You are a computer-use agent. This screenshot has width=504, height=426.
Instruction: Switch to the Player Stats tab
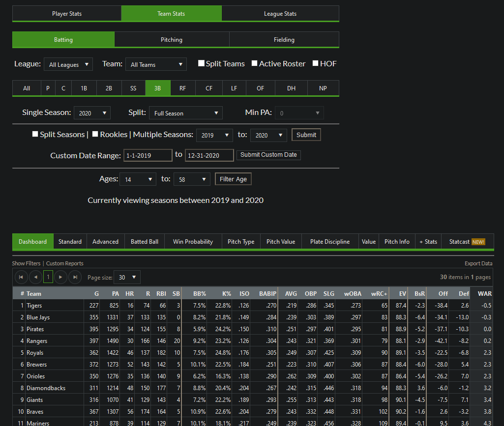[67, 13]
